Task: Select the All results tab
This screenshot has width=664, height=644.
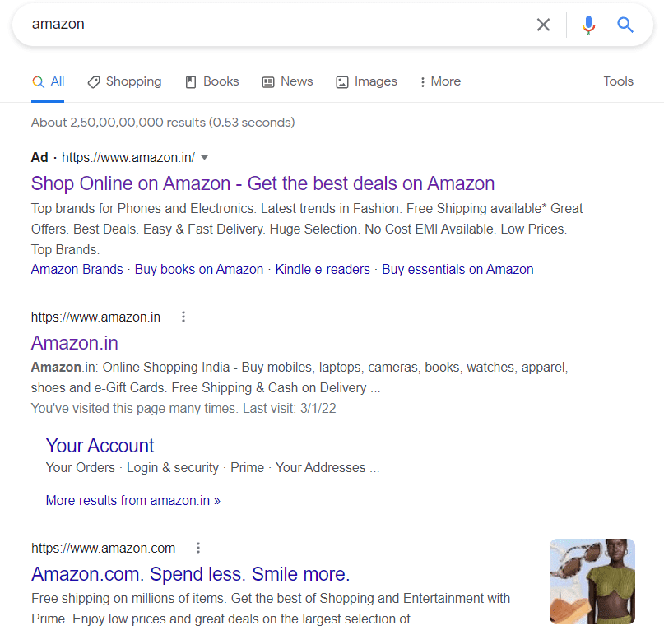Action: coord(48,81)
